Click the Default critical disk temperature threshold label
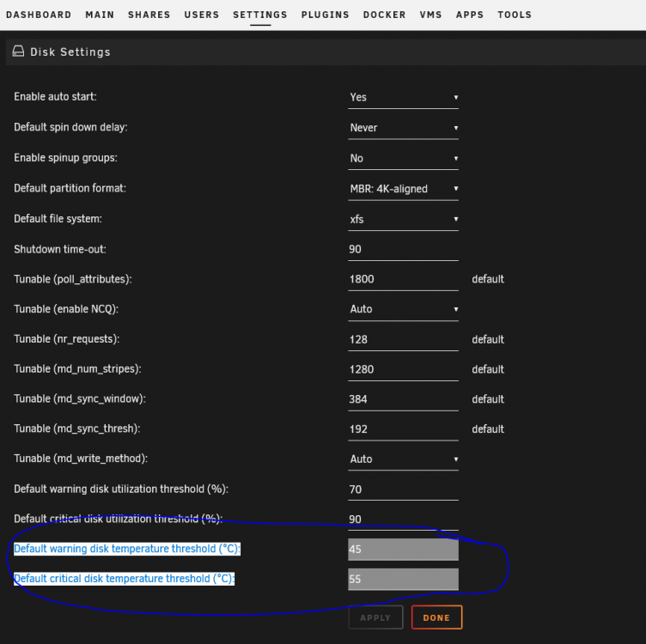646x644 pixels. pos(124,579)
